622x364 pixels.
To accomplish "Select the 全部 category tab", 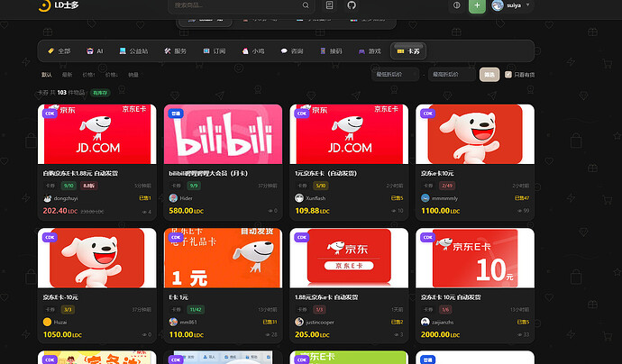I will (x=59, y=51).
